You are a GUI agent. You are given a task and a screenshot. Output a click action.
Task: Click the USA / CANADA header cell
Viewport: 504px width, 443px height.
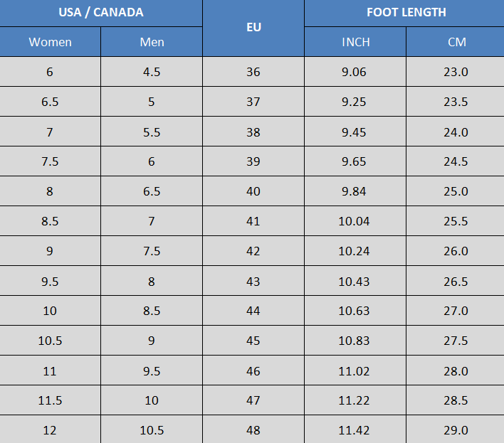tap(101, 13)
